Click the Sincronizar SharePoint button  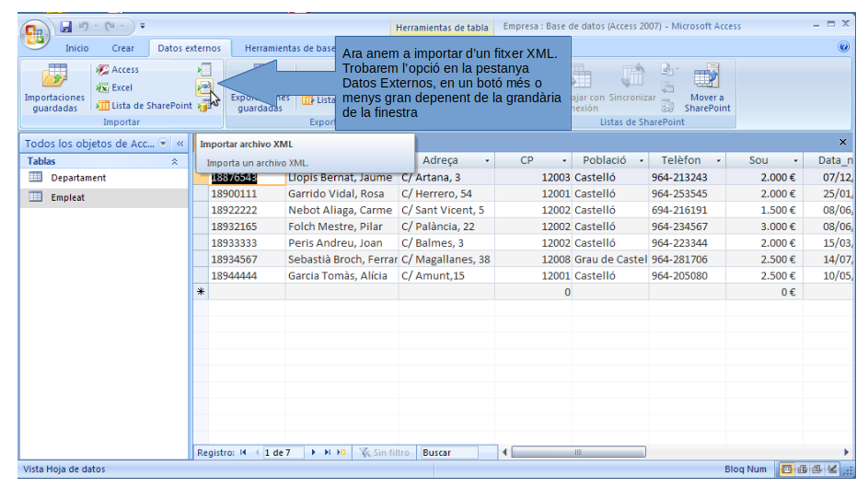pos(632,83)
